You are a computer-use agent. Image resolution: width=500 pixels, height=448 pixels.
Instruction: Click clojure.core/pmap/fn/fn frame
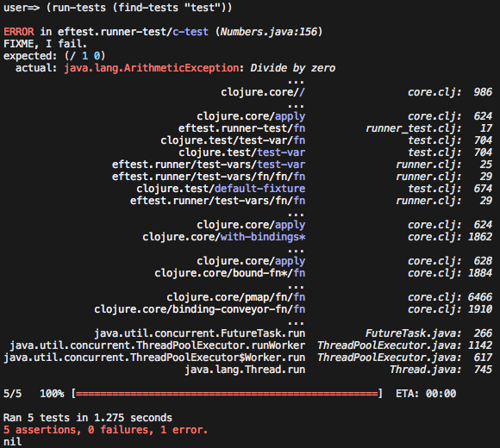pos(235,297)
